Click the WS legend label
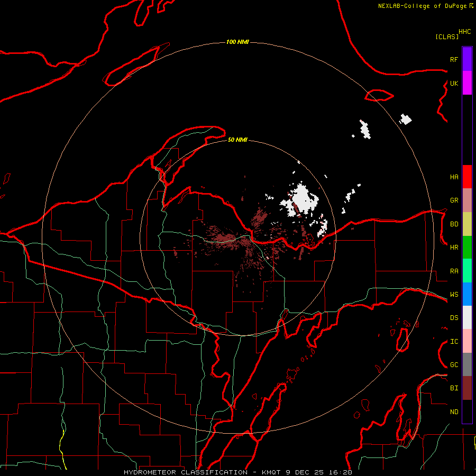Viewport: 476px width, 476px height. click(x=454, y=295)
